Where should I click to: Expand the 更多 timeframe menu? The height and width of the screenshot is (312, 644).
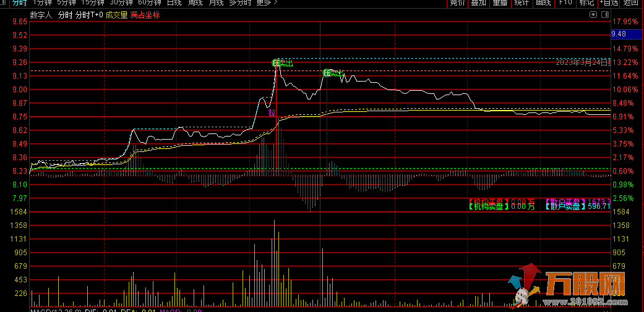click(266, 3)
